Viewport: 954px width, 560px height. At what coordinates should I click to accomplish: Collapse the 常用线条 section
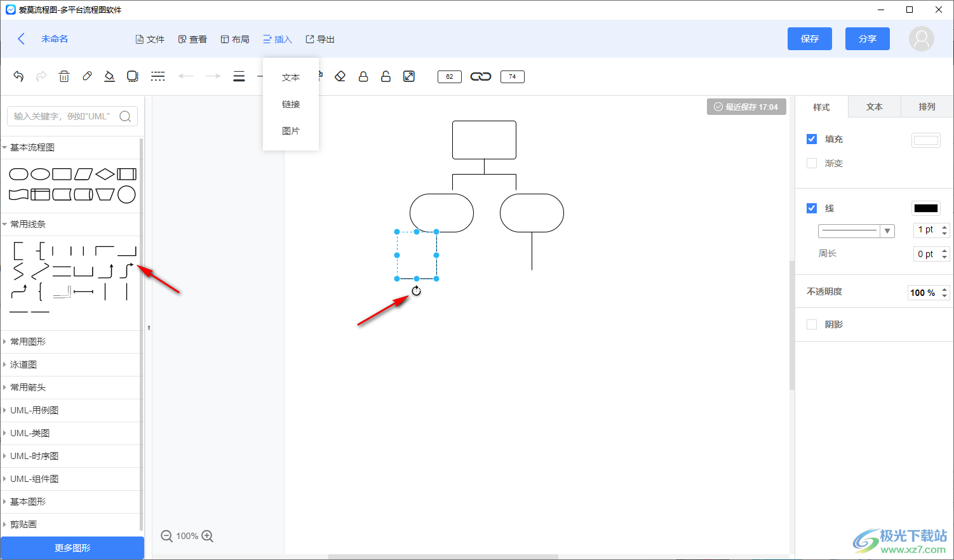click(70, 224)
